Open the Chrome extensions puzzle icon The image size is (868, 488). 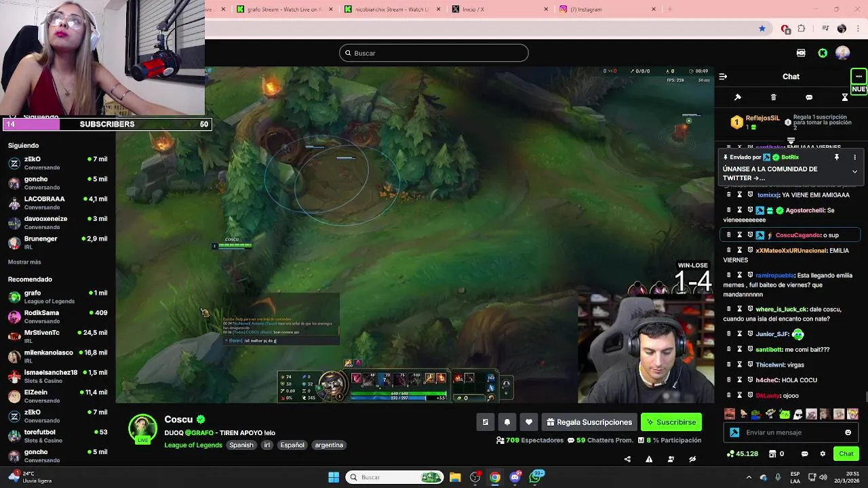point(802,28)
